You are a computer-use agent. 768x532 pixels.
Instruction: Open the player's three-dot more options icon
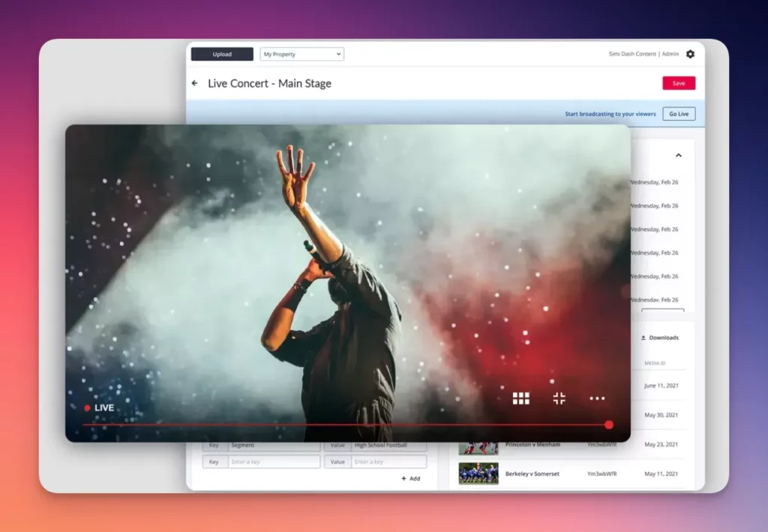point(597,398)
